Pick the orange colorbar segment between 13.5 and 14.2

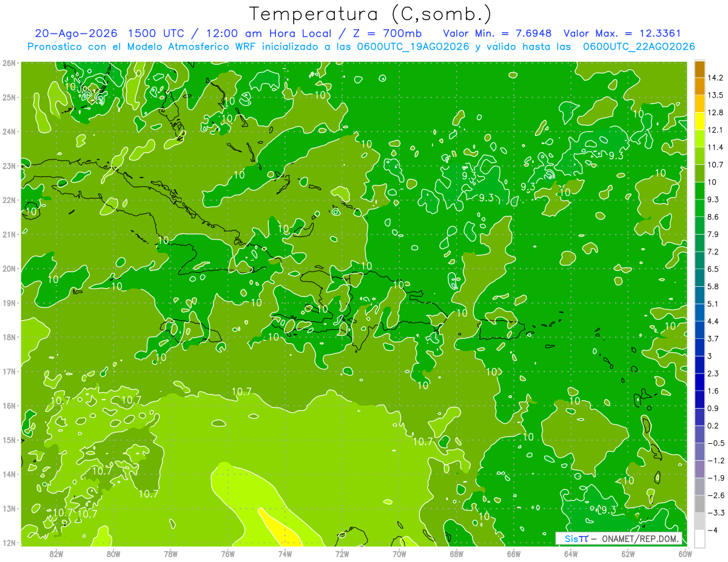(699, 86)
